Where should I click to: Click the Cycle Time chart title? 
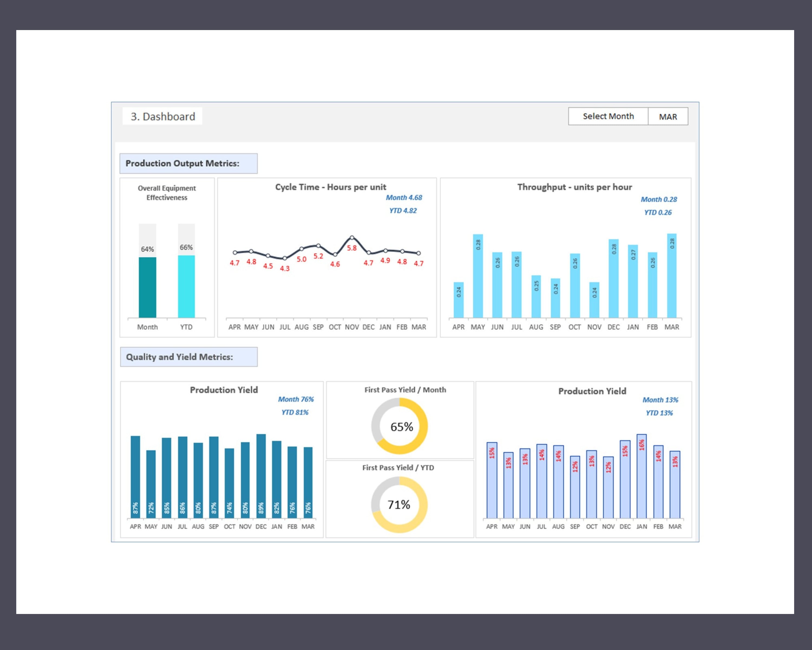pyautogui.click(x=331, y=187)
